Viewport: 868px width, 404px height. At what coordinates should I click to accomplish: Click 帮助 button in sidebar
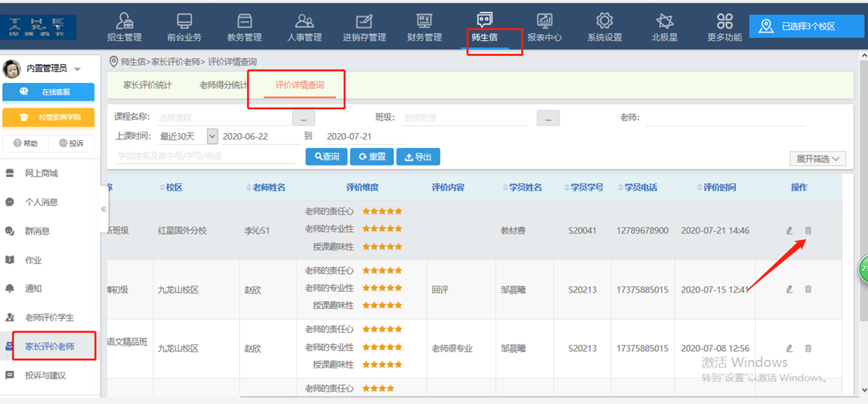(x=26, y=143)
